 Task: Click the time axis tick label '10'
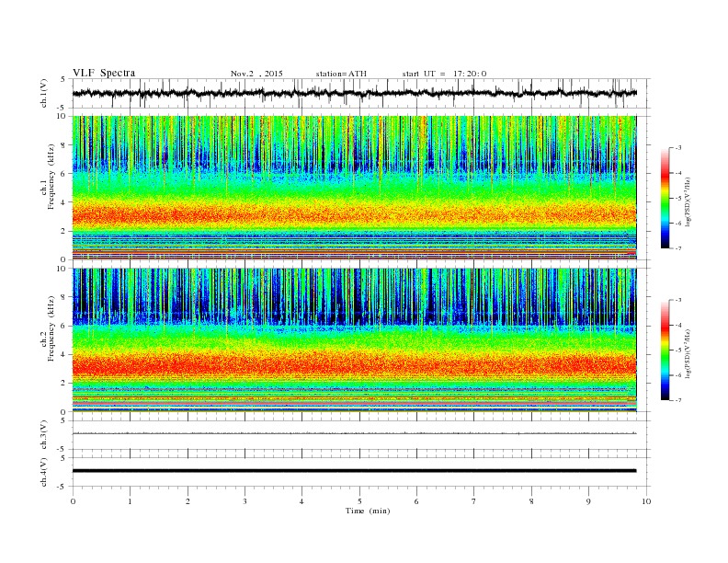coord(646,501)
